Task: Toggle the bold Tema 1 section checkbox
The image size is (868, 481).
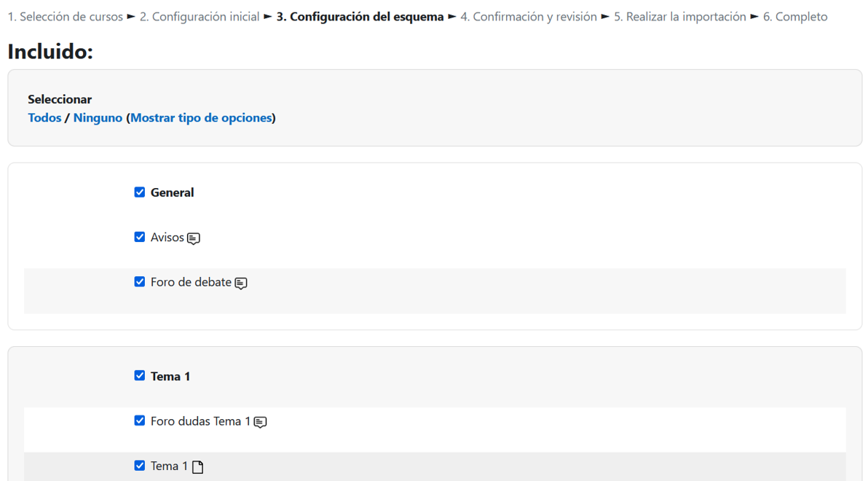Action: 140,376
